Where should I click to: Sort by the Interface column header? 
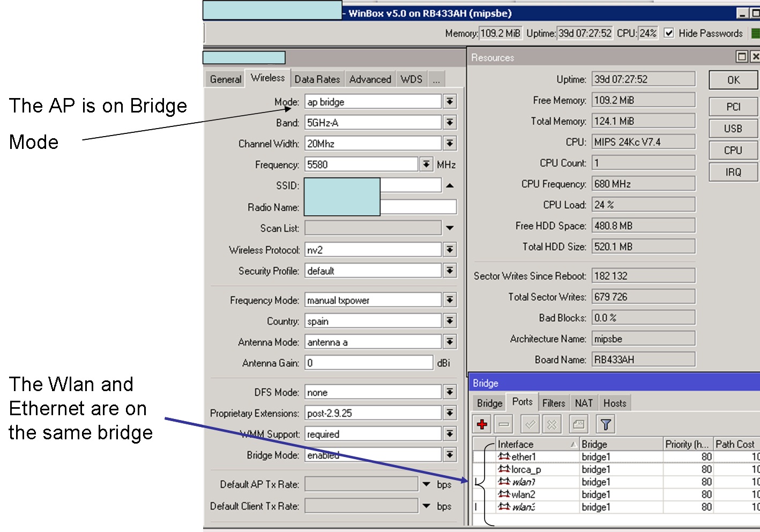(x=538, y=444)
